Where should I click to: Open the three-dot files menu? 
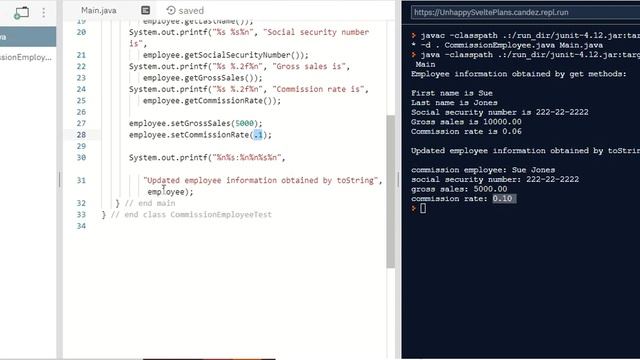44,13
